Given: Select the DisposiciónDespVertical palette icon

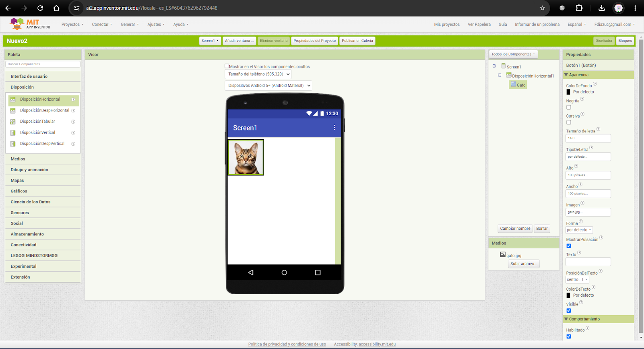Looking at the screenshot, I should coord(13,144).
